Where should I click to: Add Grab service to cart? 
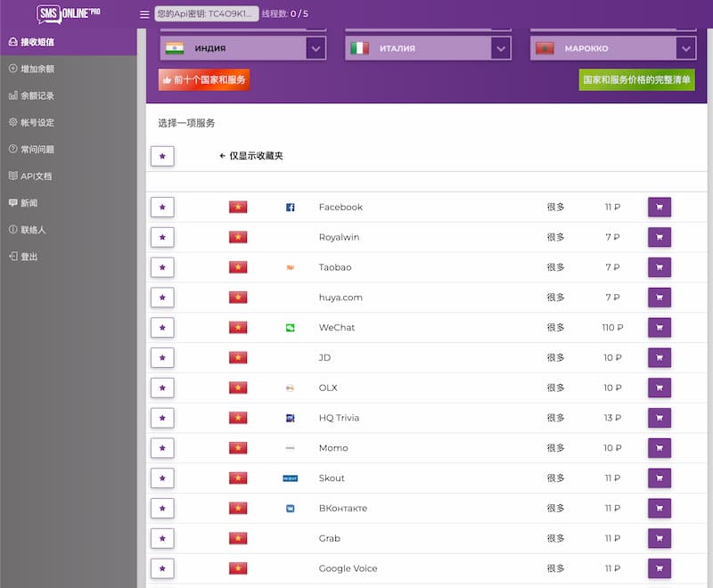[x=659, y=538]
